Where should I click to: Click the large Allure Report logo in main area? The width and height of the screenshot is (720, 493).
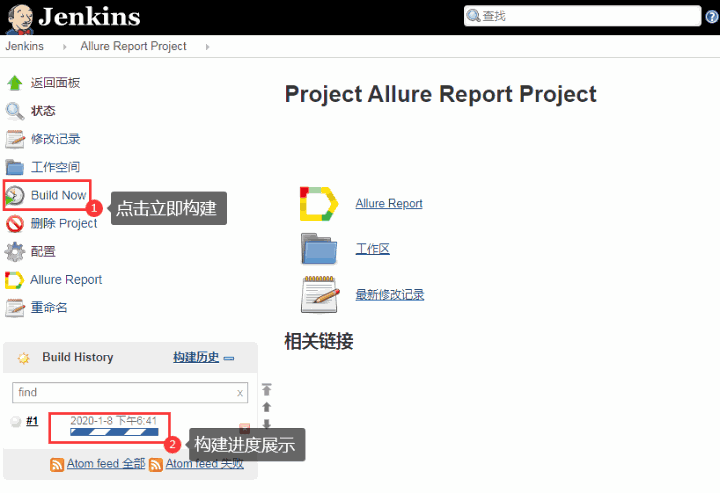pyautogui.click(x=319, y=204)
